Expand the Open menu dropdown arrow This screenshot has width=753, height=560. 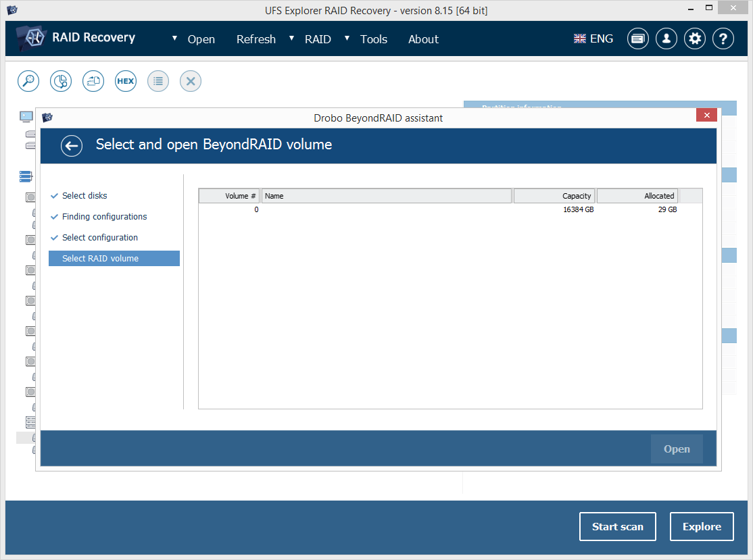click(174, 38)
